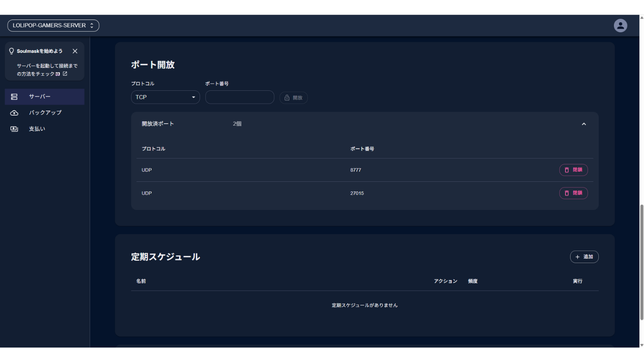Click the 名前 column header

pyautogui.click(x=141, y=281)
